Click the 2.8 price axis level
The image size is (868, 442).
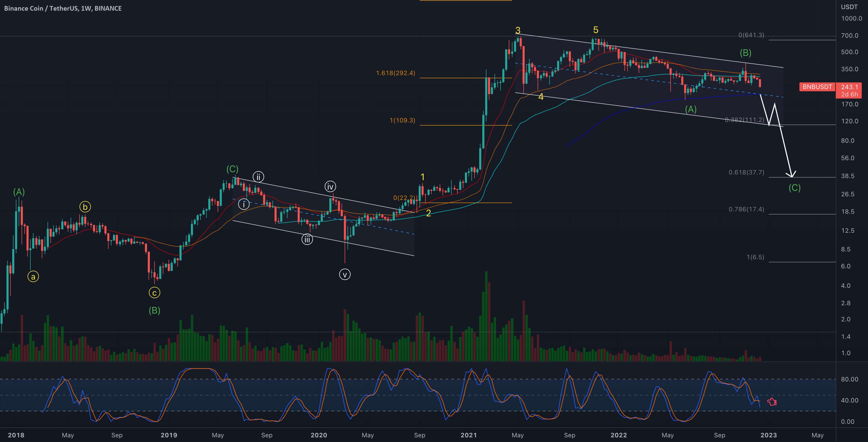(846, 303)
